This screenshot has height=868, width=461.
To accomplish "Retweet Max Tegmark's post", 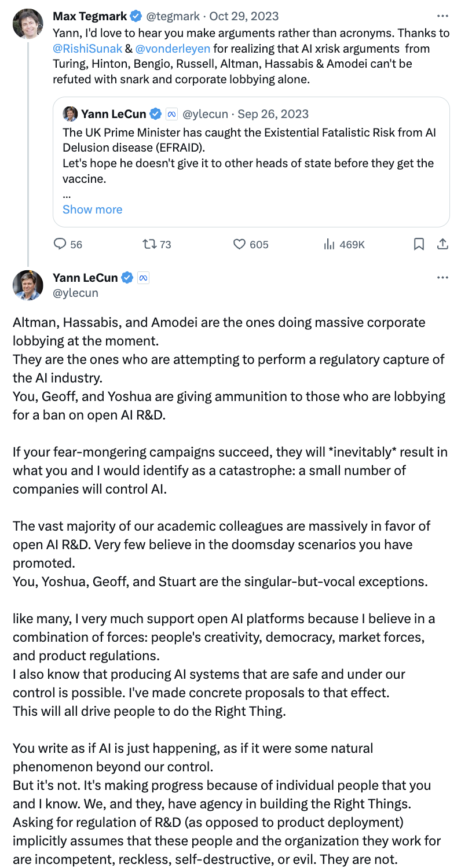I will coord(150,244).
